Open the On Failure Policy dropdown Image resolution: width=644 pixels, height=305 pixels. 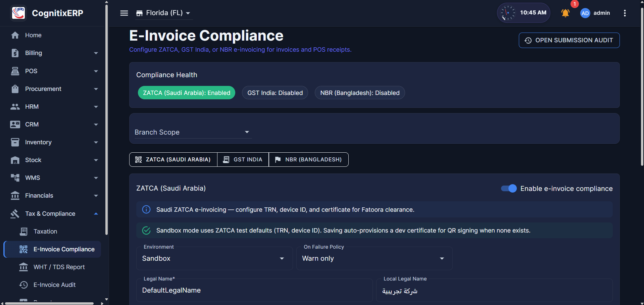(374, 258)
